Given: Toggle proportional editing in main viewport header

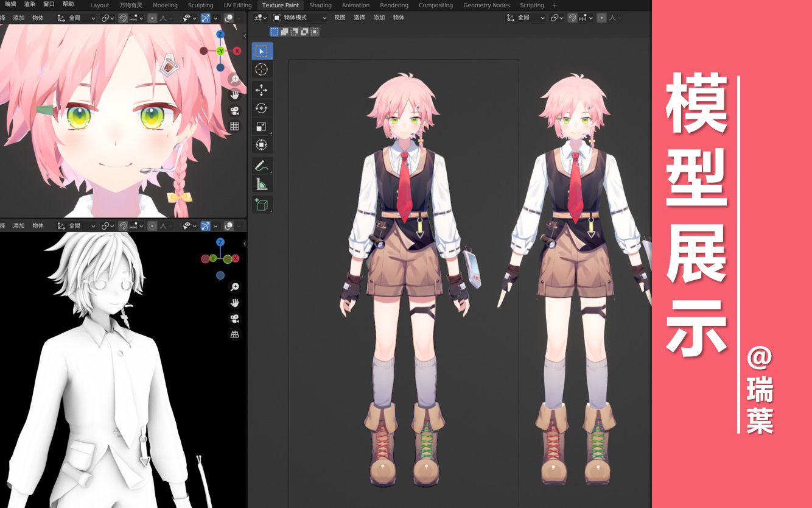Looking at the screenshot, I should click(602, 18).
